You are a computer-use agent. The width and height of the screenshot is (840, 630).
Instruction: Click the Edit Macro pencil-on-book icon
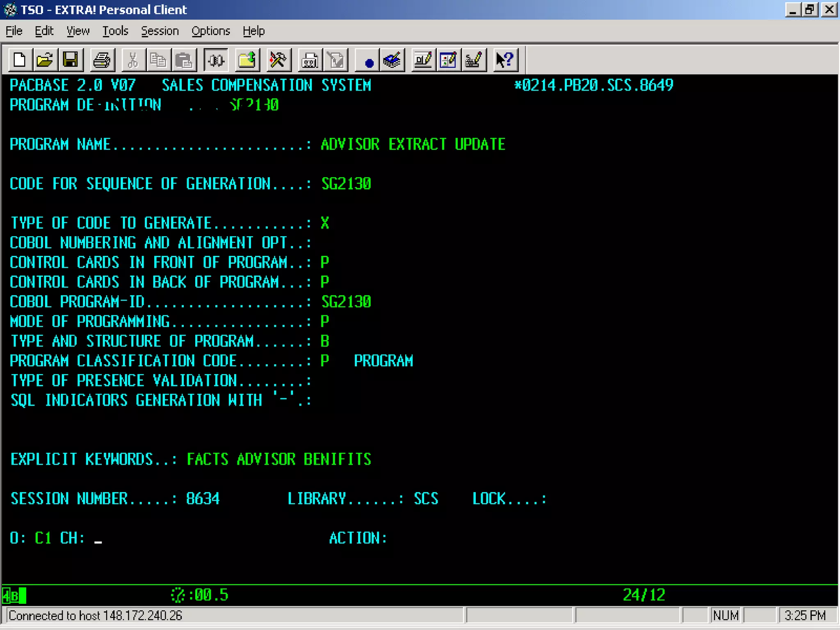pos(393,60)
